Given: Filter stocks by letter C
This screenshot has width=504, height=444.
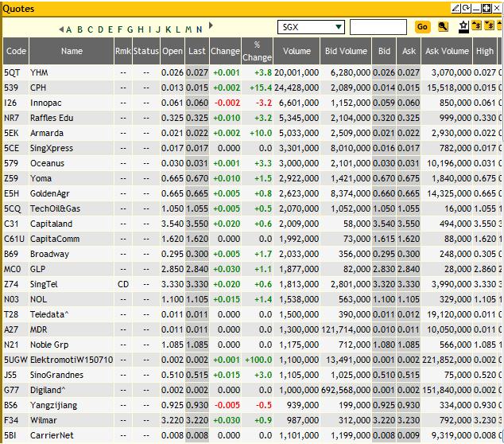Looking at the screenshot, I should point(90,29).
